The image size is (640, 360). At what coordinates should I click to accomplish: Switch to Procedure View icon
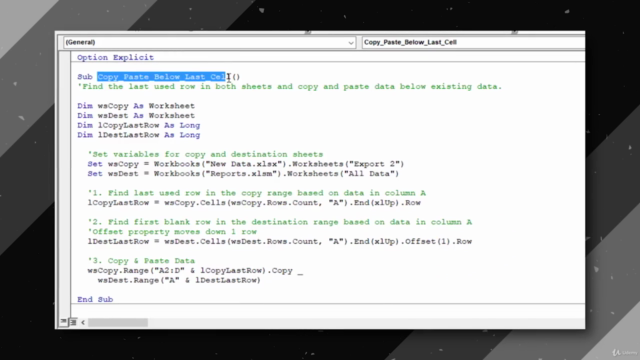[63, 322]
